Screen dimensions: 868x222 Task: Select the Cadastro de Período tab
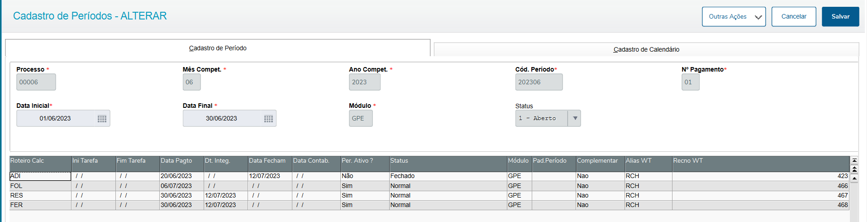(x=218, y=48)
